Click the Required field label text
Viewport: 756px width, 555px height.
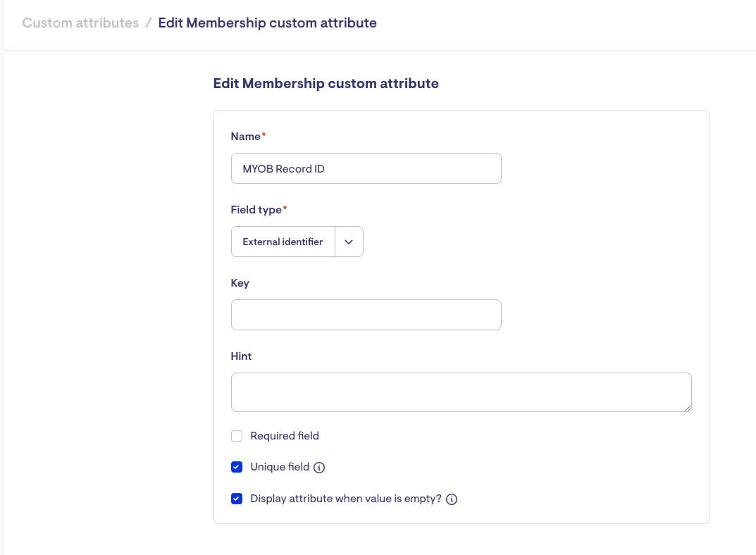click(285, 437)
